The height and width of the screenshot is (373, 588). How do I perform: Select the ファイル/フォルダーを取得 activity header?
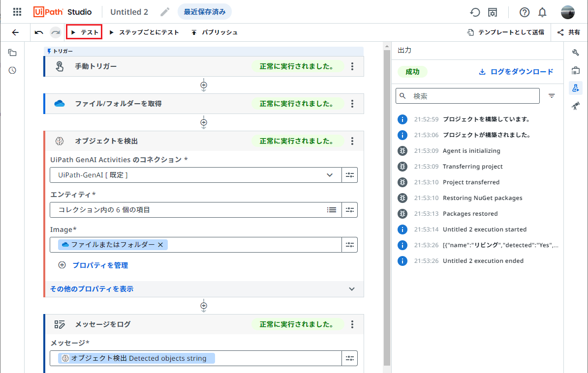(204, 104)
